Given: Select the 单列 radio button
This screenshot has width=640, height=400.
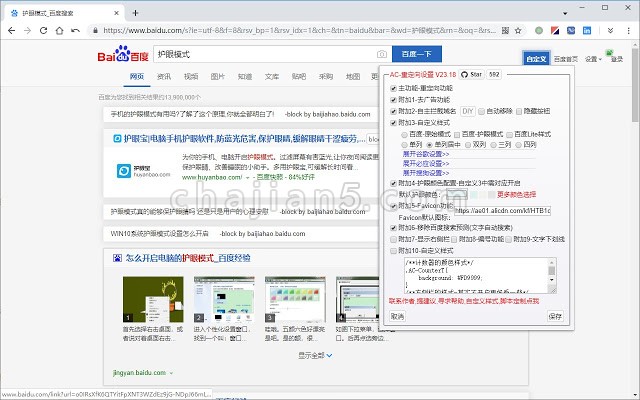Looking at the screenshot, I should pyautogui.click(x=404, y=145).
